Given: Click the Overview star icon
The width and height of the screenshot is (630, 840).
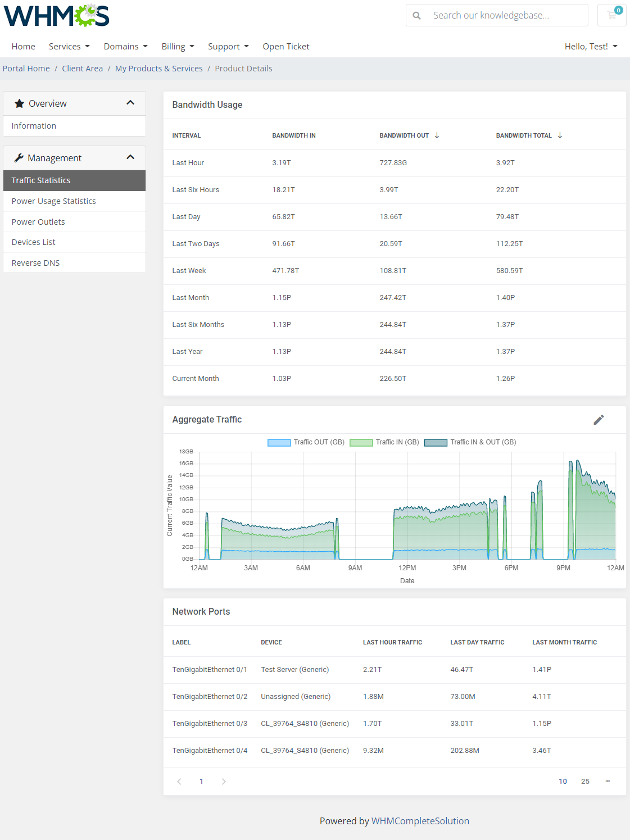Looking at the screenshot, I should coord(19,103).
